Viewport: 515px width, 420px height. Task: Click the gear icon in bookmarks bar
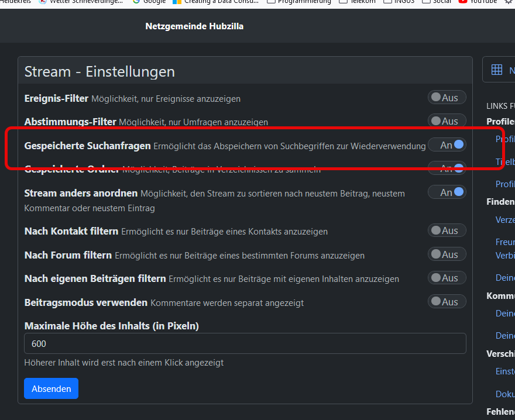coord(508,2)
